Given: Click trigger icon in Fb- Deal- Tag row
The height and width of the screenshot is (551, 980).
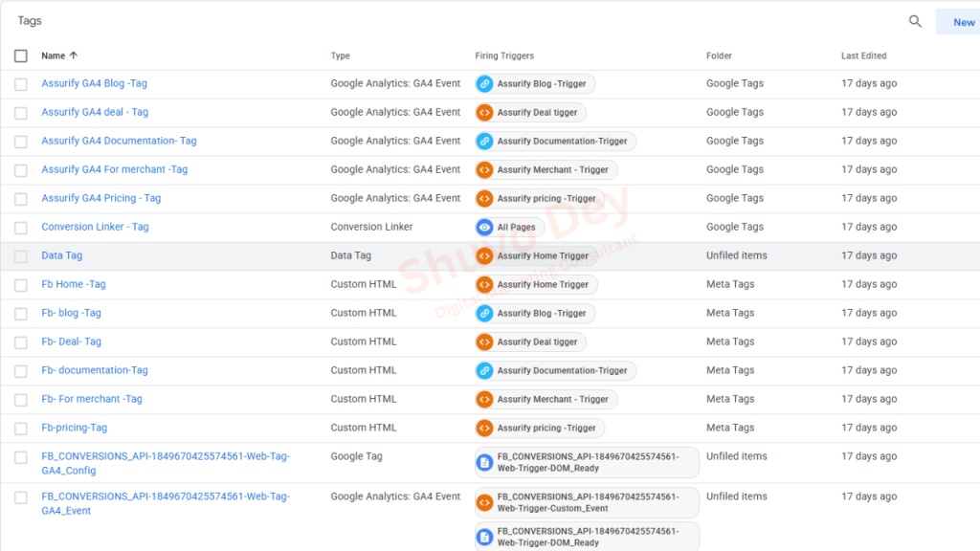Looking at the screenshot, I should [x=484, y=342].
